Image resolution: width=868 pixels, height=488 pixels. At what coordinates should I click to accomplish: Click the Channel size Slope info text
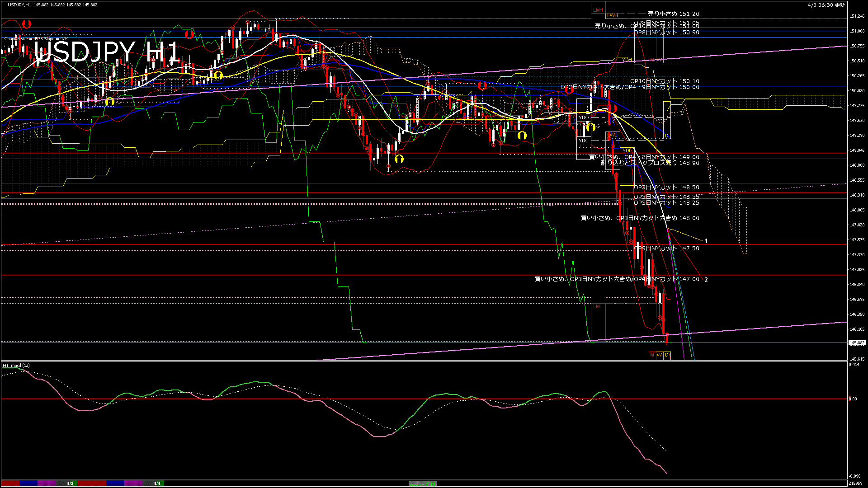37,39
